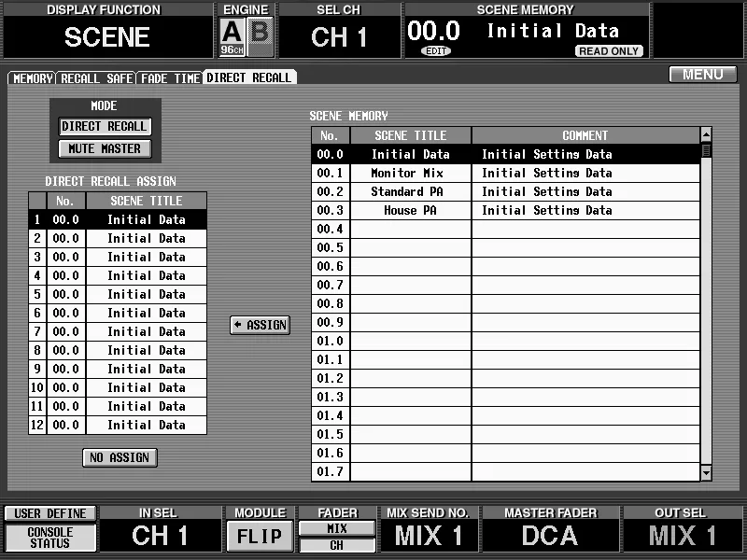Screen dimensions: 747x560
Task: Enable DIRECT RECALL mode
Action: (105, 126)
